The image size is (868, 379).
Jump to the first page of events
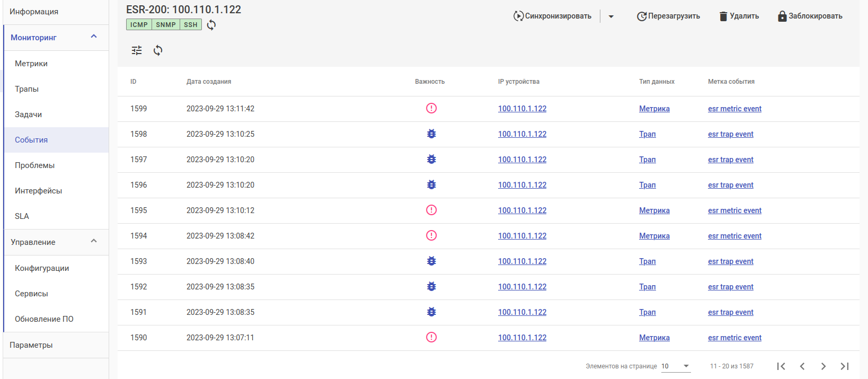pos(781,366)
